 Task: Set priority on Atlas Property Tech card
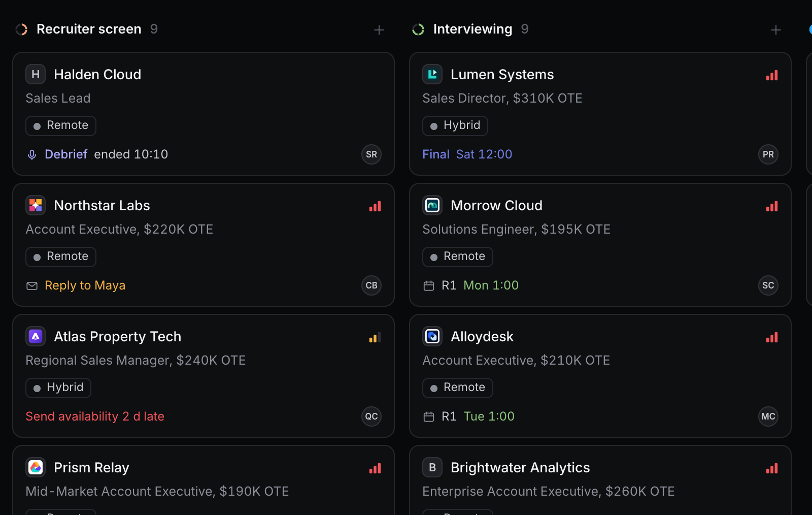coord(375,337)
